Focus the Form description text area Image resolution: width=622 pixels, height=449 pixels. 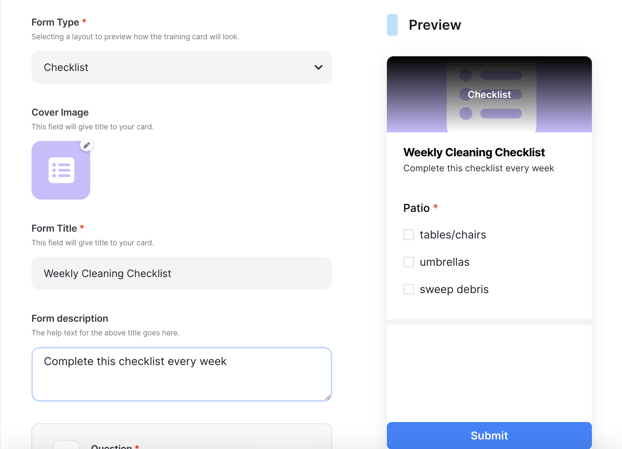(x=182, y=374)
